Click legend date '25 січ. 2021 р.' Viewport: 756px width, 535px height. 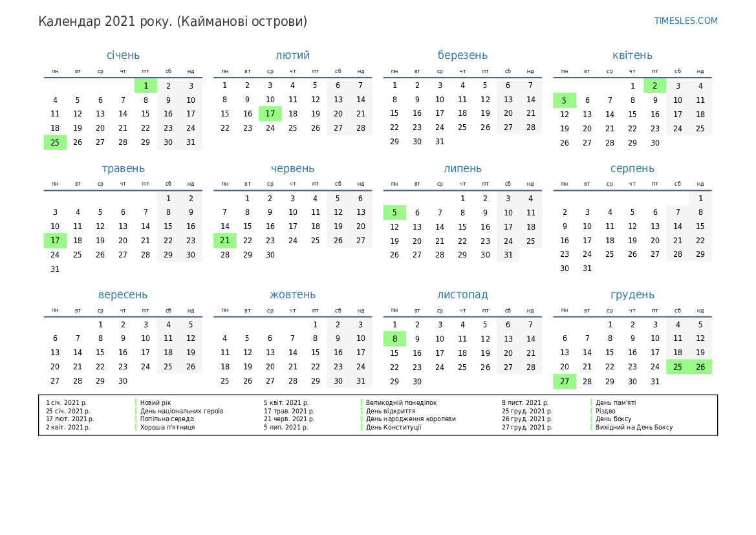(68, 411)
